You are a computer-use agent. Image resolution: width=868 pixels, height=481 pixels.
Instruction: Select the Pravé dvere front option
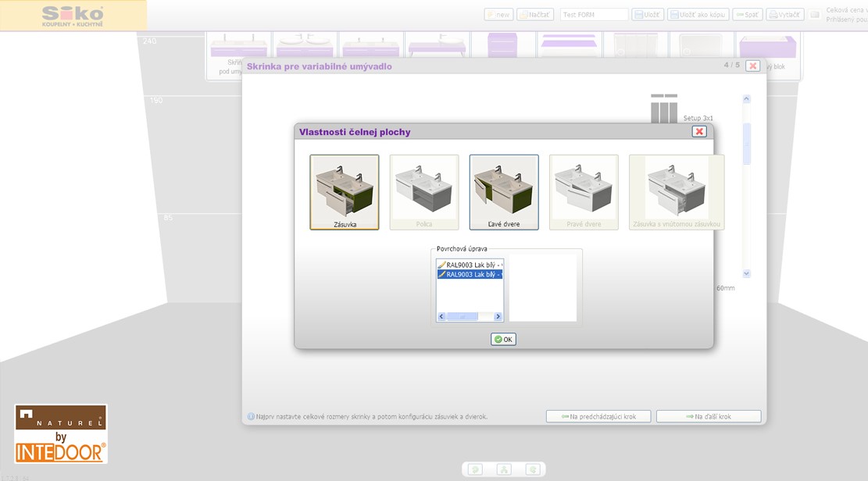(x=584, y=191)
